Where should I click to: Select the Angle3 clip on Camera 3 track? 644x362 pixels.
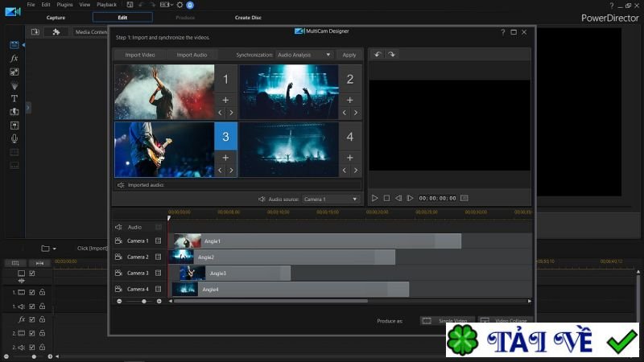tap(233, 274)
